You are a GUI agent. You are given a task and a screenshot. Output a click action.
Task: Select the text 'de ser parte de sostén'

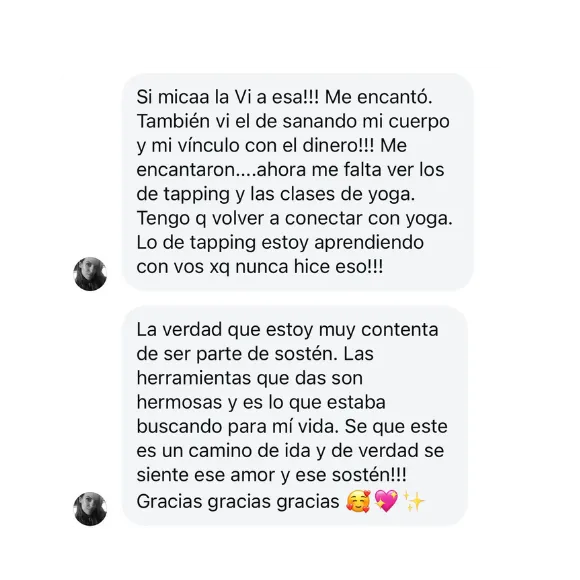(236, 354)
